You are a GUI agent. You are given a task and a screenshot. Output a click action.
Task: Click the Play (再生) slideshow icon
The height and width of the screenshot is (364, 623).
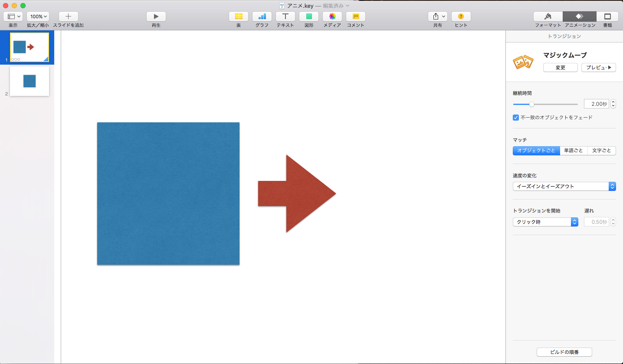click(x=156, y=16)
